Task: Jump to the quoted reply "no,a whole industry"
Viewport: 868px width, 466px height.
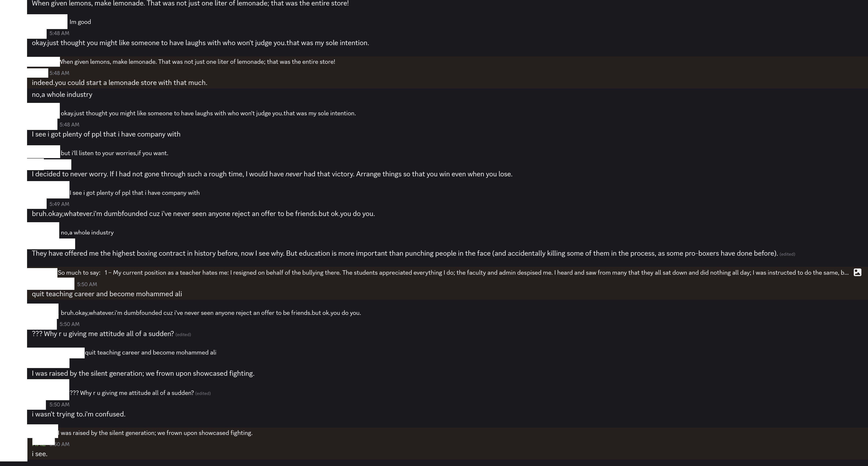Action: tap(87, 233)
